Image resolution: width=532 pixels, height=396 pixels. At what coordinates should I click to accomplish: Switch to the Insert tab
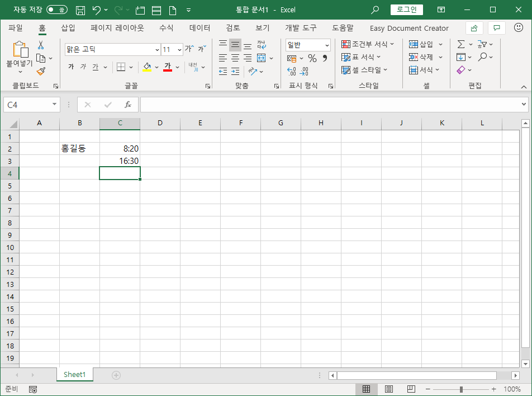(x=68, y=28)
